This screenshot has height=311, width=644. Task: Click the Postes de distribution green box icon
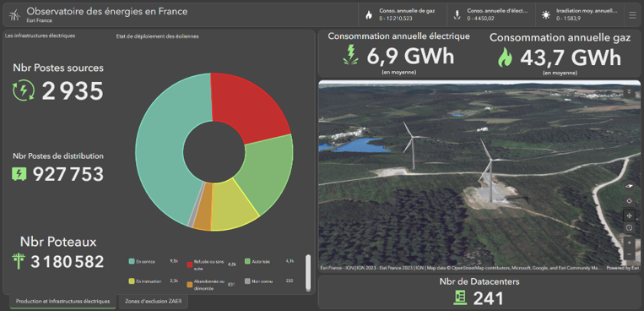19,174
